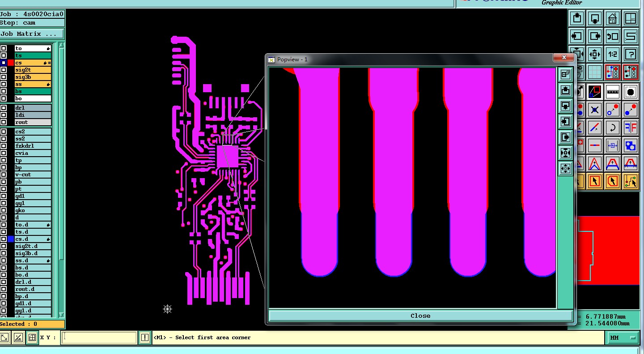Click the 1:2 zoom scale icon
The width and height of the screenshot is (644, 354).
pos(613,55)
